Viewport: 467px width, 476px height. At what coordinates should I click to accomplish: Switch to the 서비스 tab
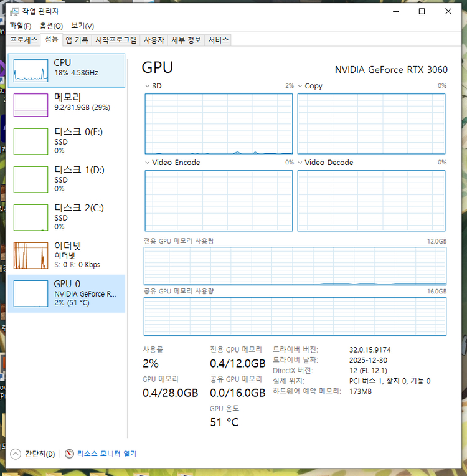click(x=218, y=40)
